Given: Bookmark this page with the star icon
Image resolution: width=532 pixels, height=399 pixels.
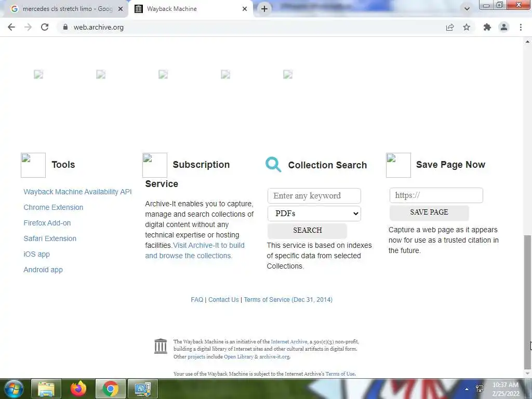Looking at the screenshot, I should click(x=467, y=27).
